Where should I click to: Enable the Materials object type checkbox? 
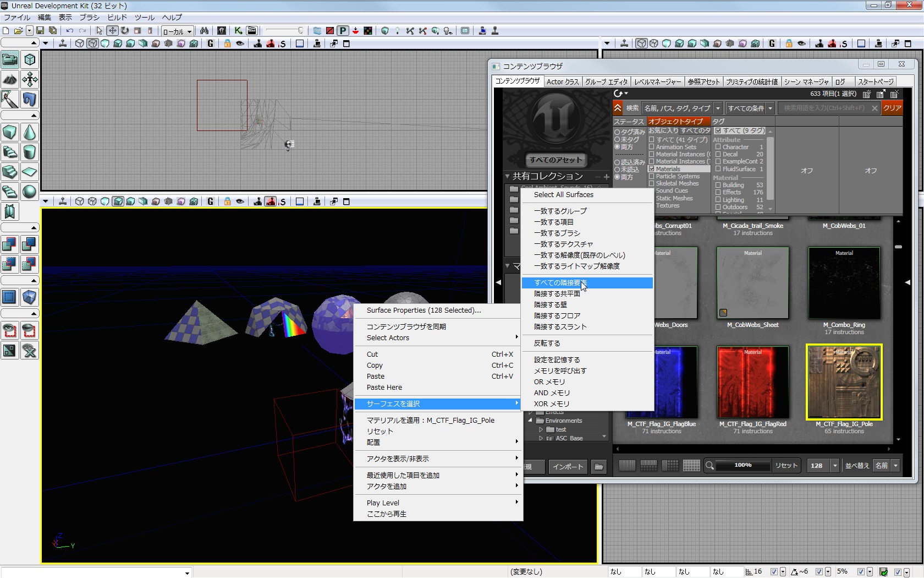651,169
